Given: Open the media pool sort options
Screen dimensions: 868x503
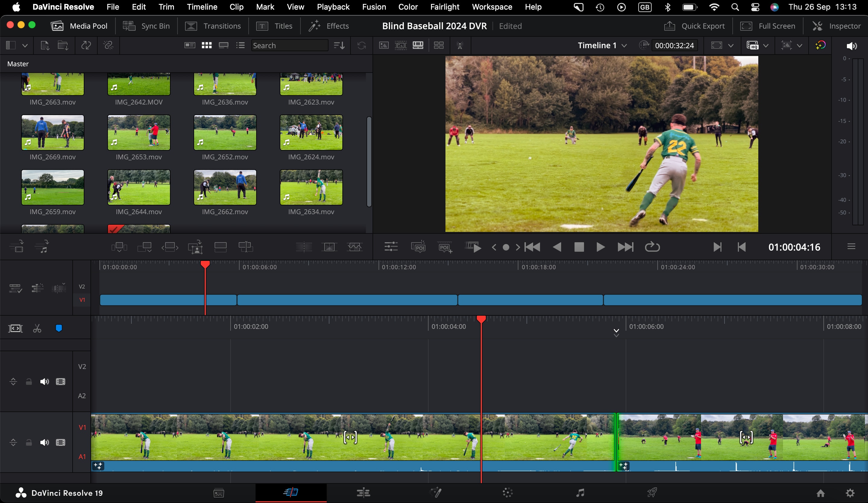Looking at the screenshot, I should tap(339, 45).
